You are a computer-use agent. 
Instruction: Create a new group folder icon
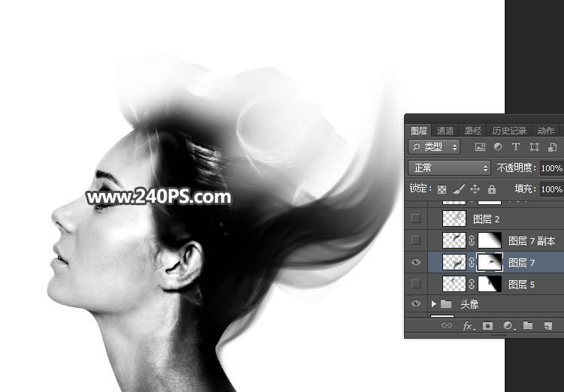coord(528,325)
